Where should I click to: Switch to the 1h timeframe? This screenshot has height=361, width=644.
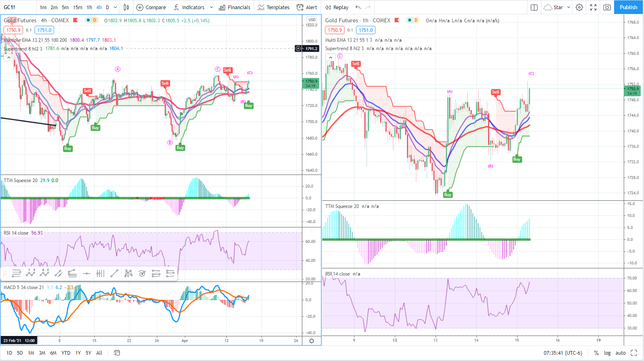click(x=89, y=7)
